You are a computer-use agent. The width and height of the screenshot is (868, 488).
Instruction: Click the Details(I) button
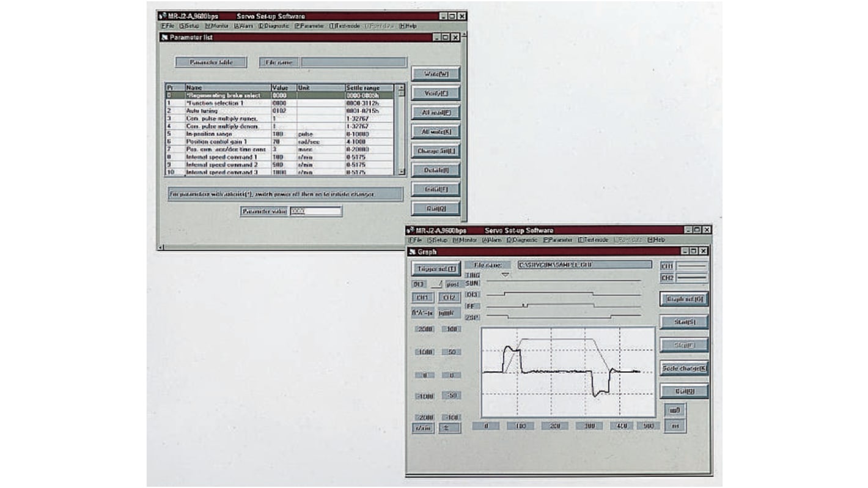435,170
